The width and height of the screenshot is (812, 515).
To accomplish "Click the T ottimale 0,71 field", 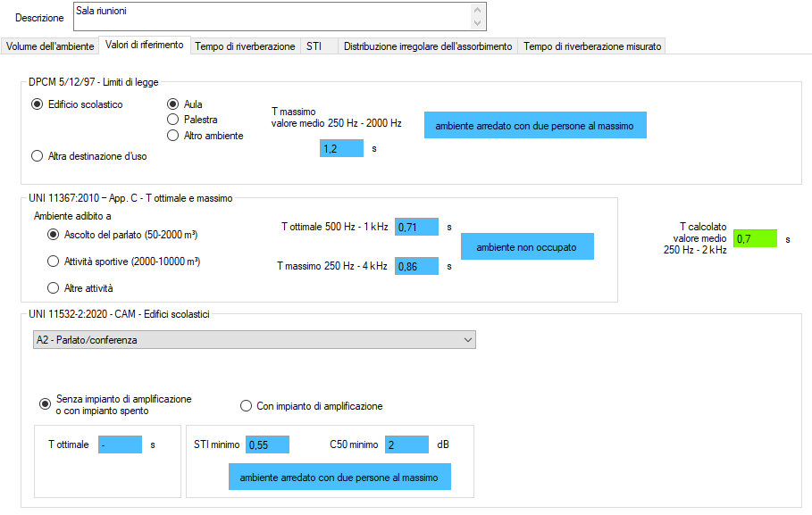I will [x=416, y=227].
